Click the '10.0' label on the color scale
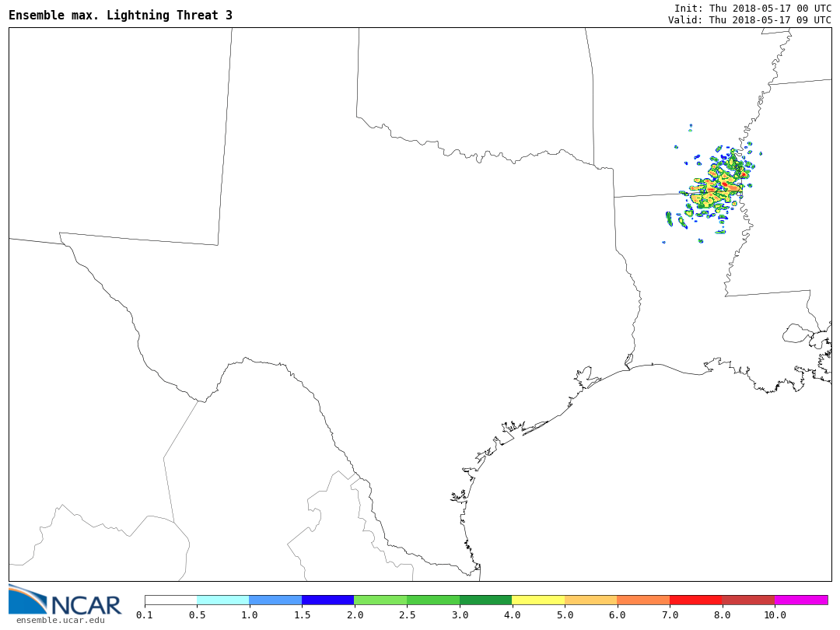The image size is (840, 630). pyautogui.click(x=775, y=615)
